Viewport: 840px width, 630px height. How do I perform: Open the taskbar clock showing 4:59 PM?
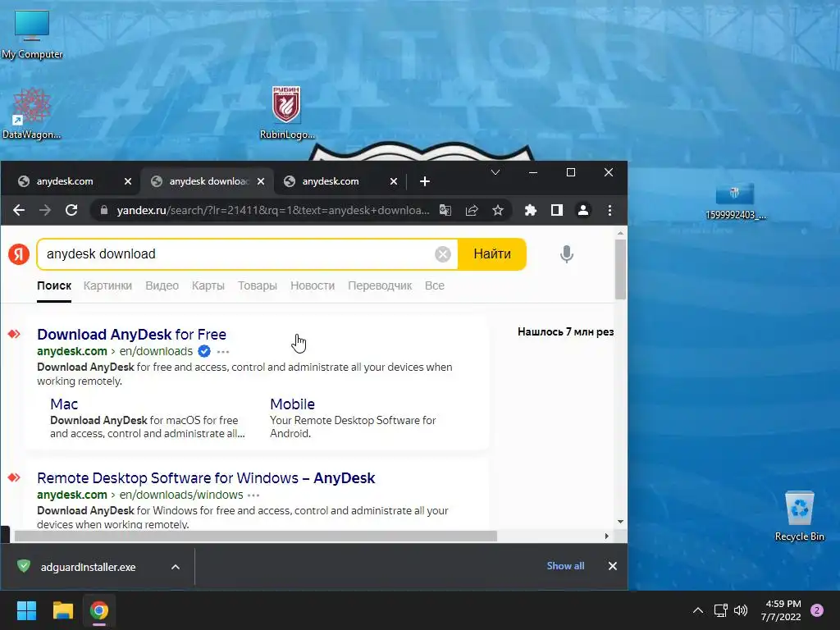point(782,610)
